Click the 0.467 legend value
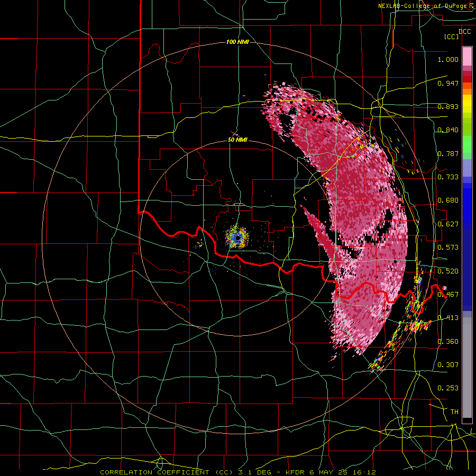Viewport: 476px width, 476px height. point(448,295)
